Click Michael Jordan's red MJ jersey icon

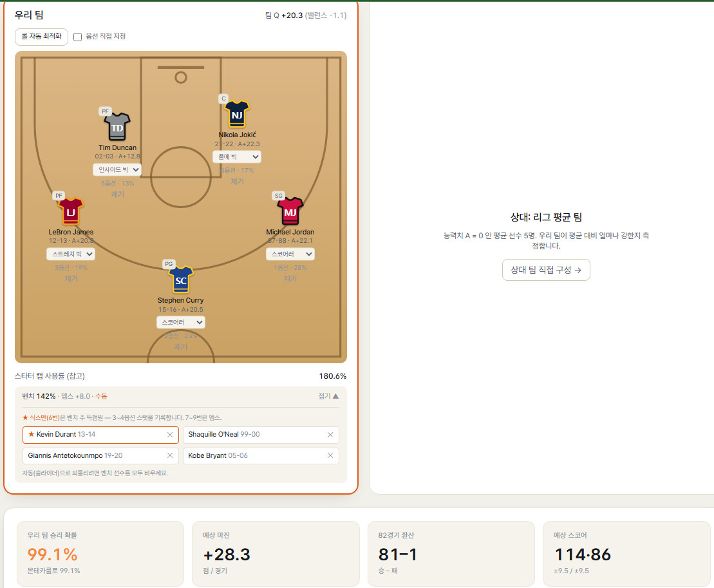[x=290, y=211]
